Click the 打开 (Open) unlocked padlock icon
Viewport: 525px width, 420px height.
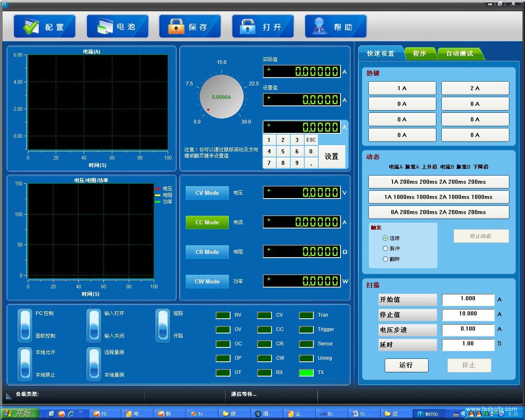tap(248, 27)
